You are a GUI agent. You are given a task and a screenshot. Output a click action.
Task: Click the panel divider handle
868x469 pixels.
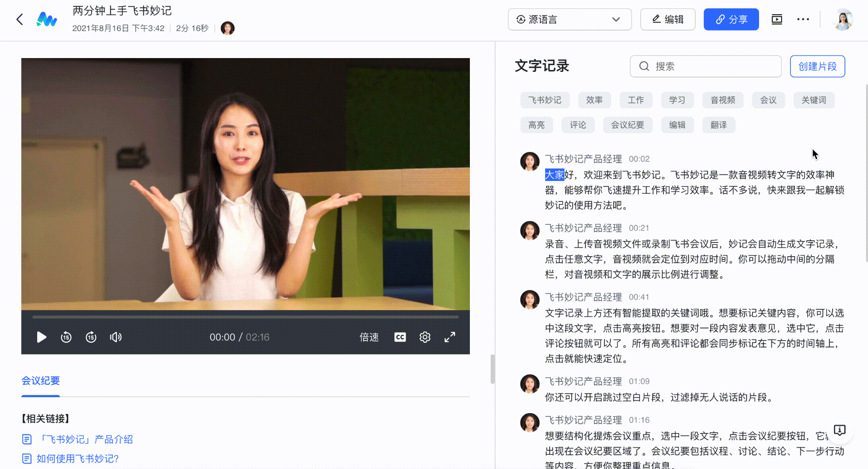coord(492,369)
